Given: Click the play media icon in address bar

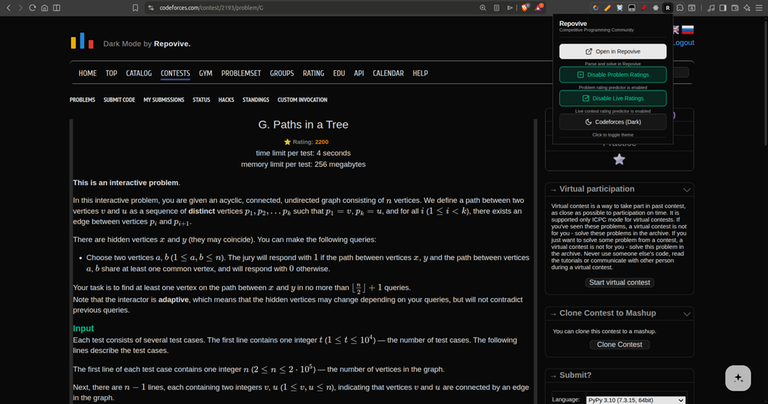Looking at the screenshot, I should tap(510, 8).
